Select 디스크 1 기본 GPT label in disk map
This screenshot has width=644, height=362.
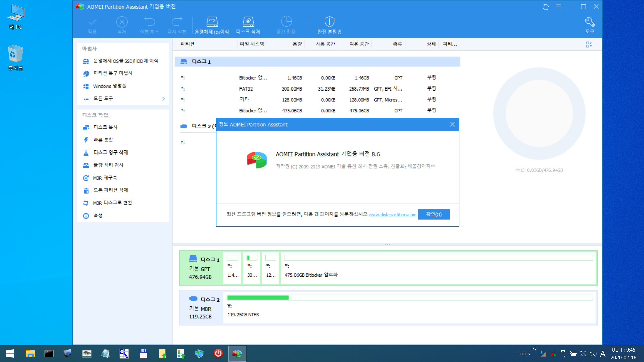201,268
